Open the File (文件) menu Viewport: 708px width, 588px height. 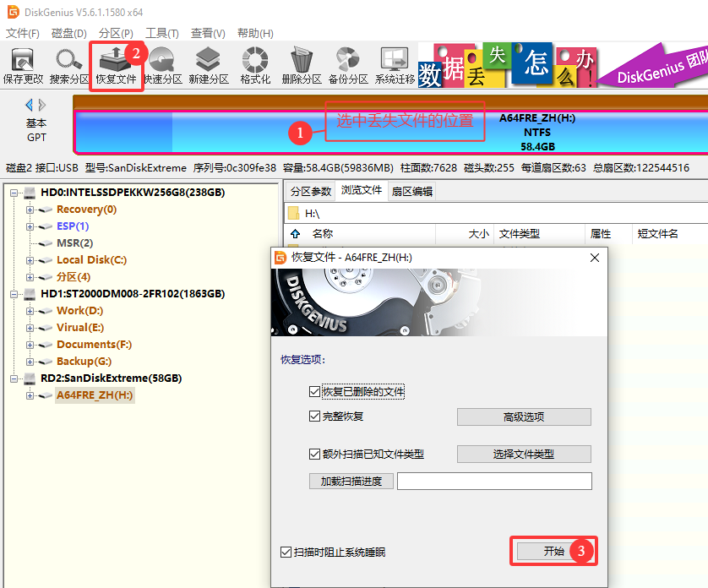click(23, 34)
